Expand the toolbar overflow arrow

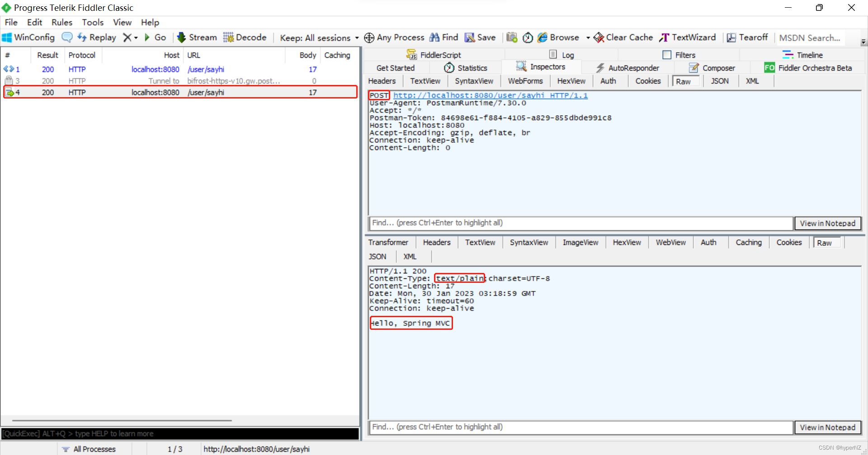point(863,42)
